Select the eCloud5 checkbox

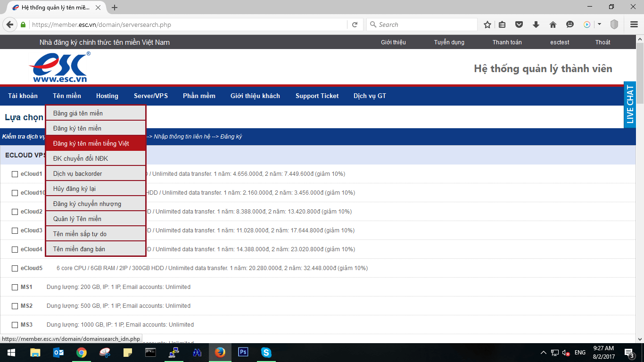[x=15, y=268]
